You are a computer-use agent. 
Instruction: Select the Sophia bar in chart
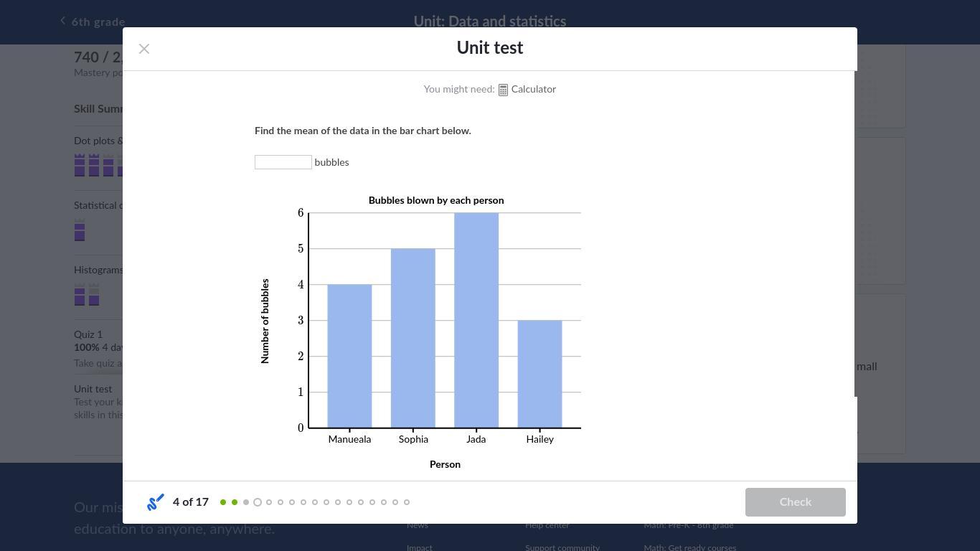pyautogui.click(x=413, y=339)
